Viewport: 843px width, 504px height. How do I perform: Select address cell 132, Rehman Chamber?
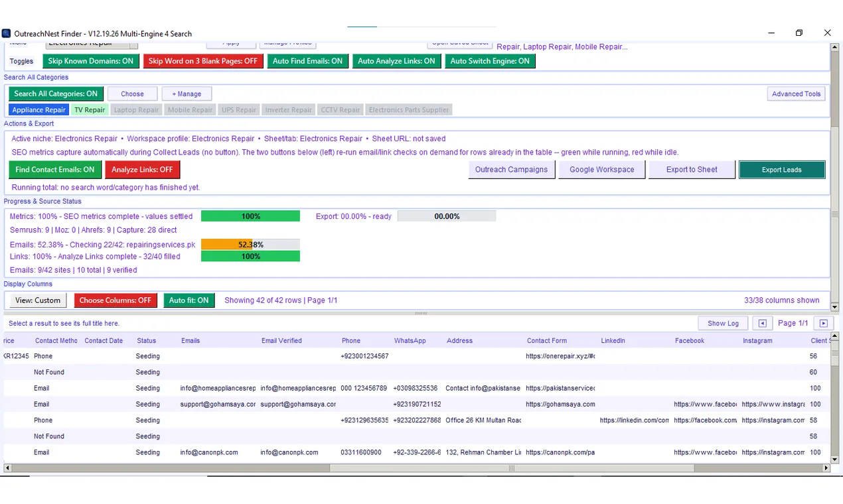pos(483,452)
